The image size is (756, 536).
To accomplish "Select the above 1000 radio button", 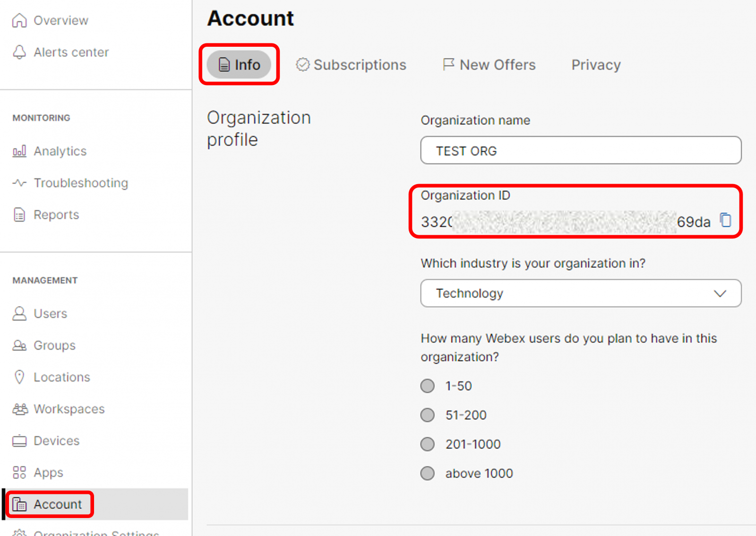I will pos(428,473).
